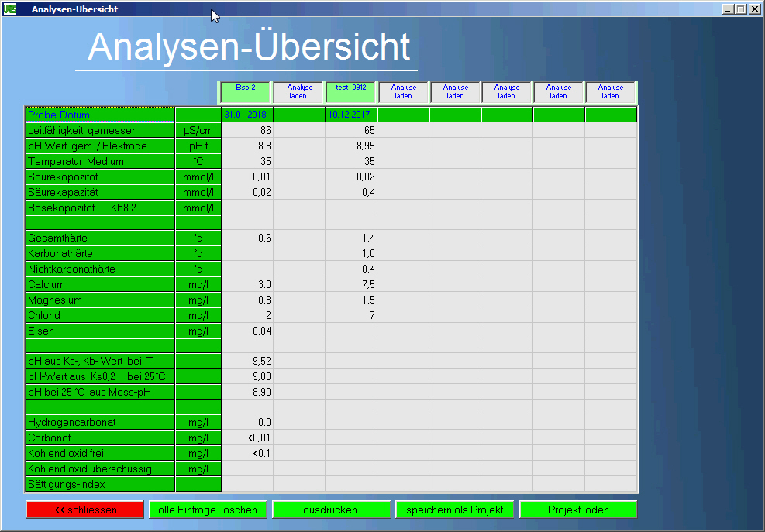The image size is (765, 532).
Task: Minimize the Analysen-Übersicht window
Action: point(728,9)
